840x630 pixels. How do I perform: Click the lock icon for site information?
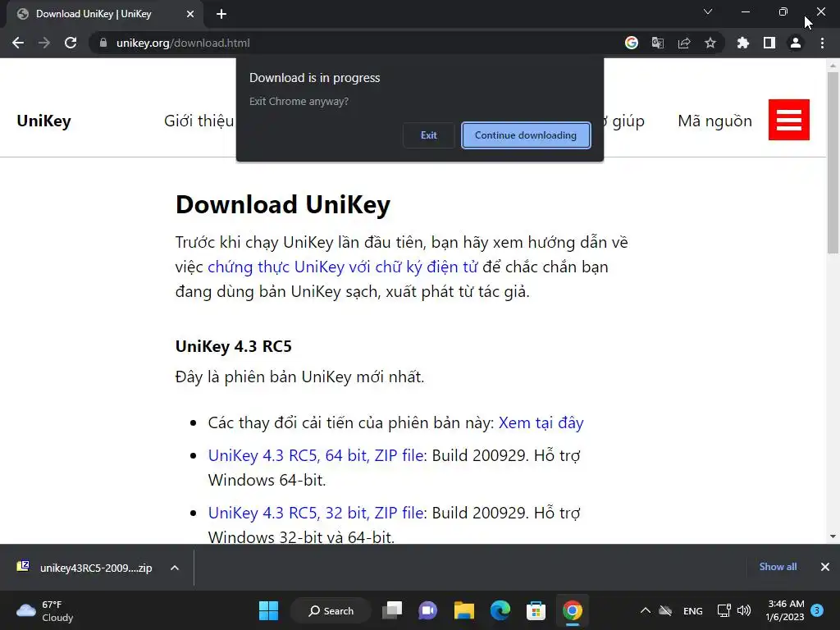pyautogui.click(x=103, y=43)
